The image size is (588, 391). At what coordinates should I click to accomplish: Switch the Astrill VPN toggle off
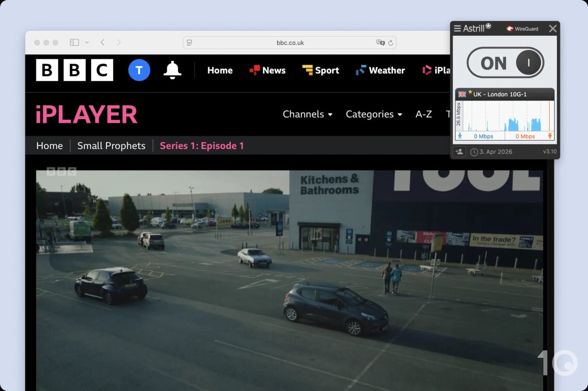pos(505,62)
